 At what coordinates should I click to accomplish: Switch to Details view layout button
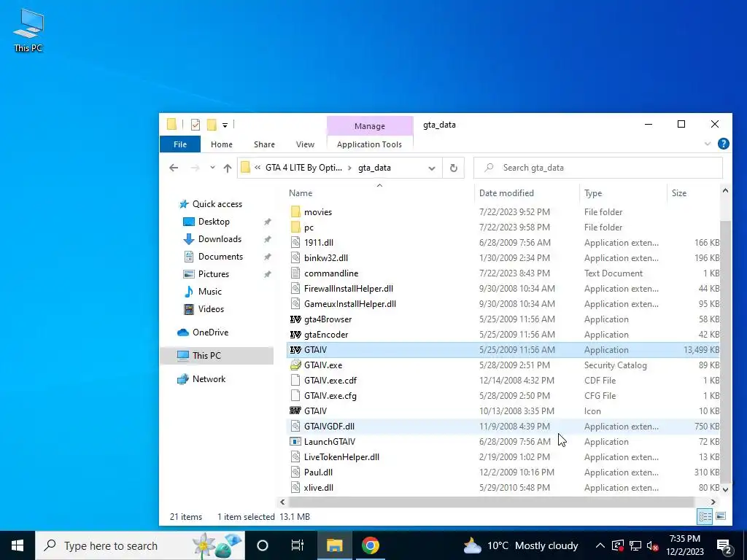click(705, 516)
